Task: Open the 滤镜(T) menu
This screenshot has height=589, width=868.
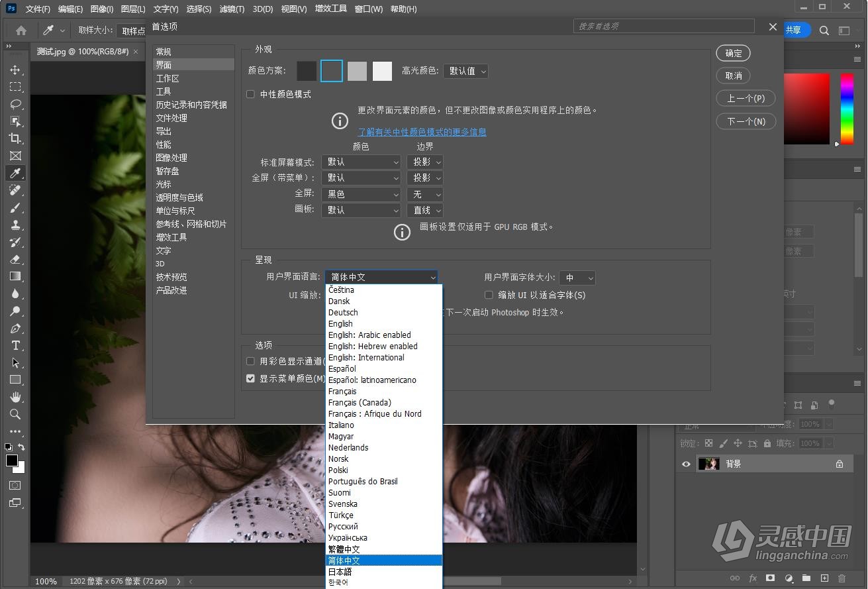Action: coord(232,9)
